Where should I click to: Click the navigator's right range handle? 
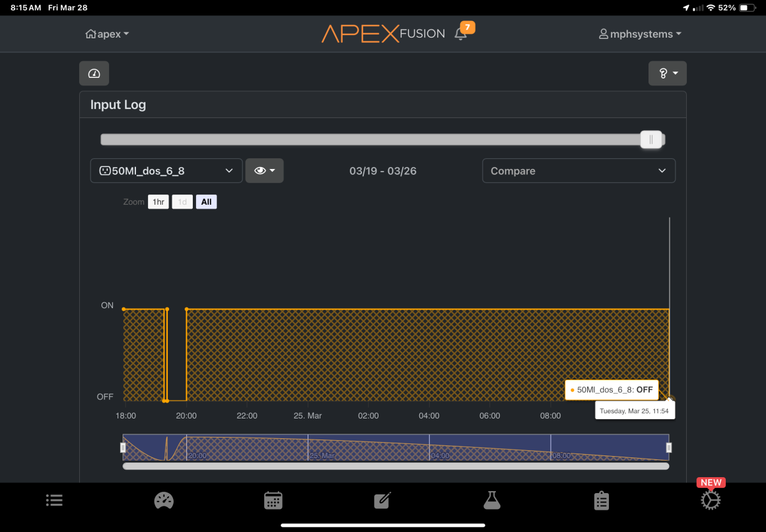point(669,448)
